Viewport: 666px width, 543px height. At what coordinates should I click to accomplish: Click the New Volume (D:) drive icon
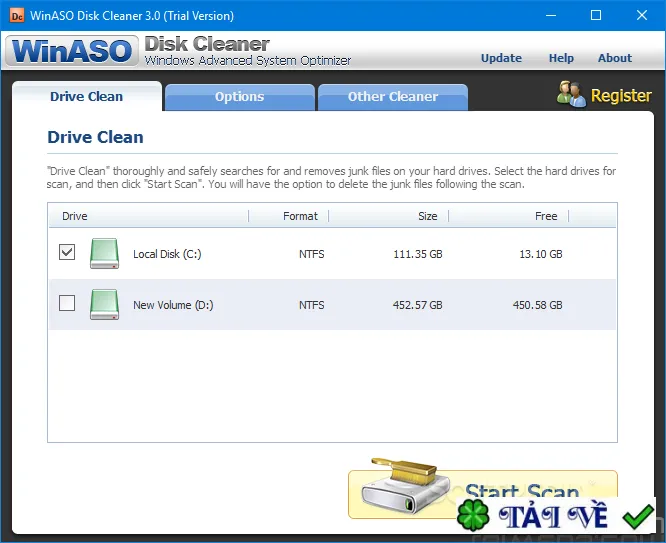click(x=104, y=304)
